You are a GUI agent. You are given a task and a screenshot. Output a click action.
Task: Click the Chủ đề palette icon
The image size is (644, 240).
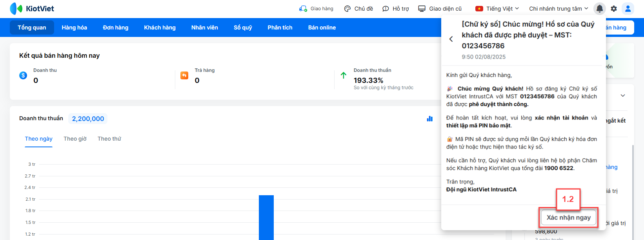(347, 9)
